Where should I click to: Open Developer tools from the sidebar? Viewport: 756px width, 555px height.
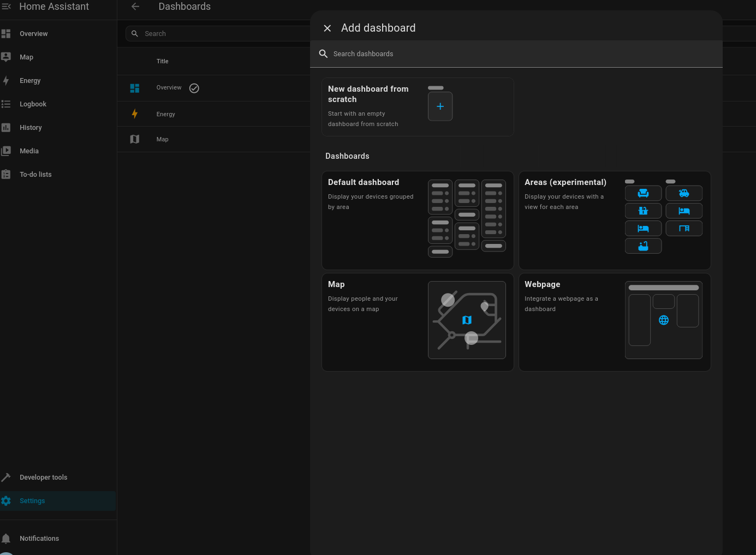58,478
